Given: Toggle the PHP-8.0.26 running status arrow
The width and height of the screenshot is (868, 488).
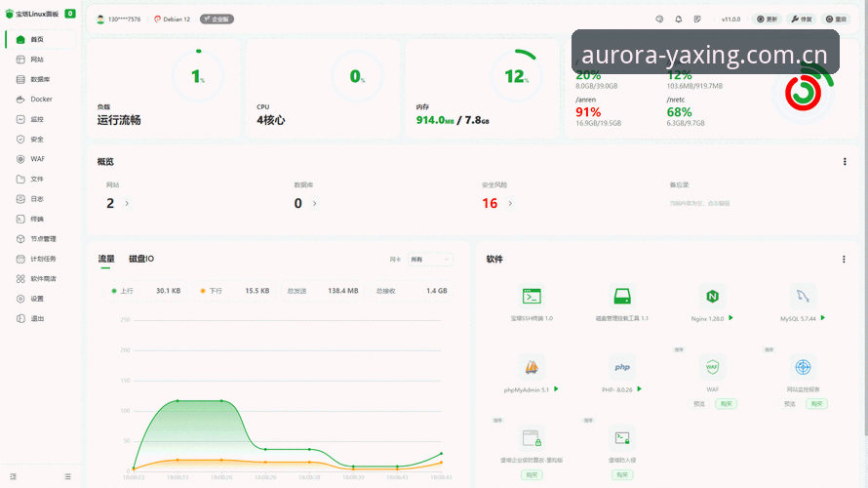Looking at the screenshot, I should [x=639, y=388].
